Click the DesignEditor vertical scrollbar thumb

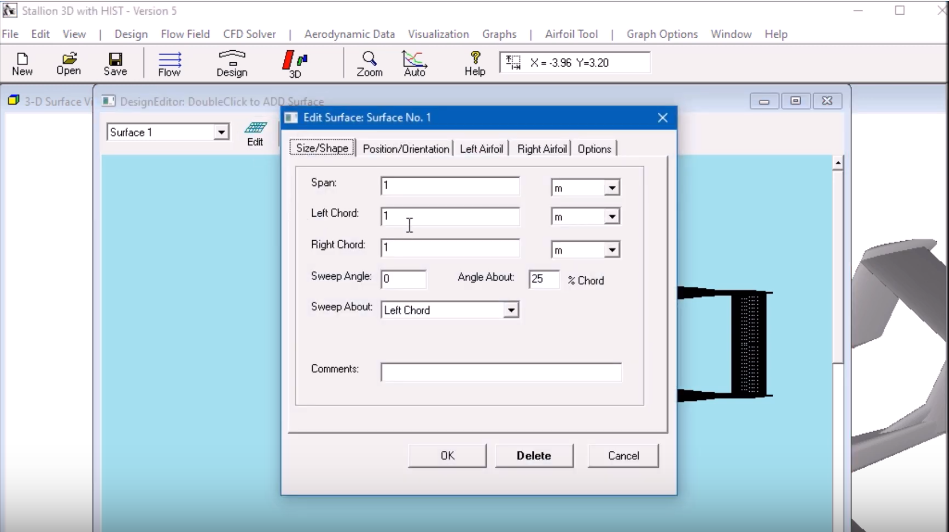pyautogui.click(x=838, y=267)
